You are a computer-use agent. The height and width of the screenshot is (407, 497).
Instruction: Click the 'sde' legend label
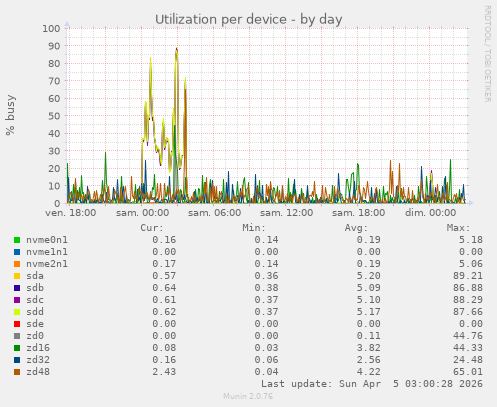coord(35,324)
